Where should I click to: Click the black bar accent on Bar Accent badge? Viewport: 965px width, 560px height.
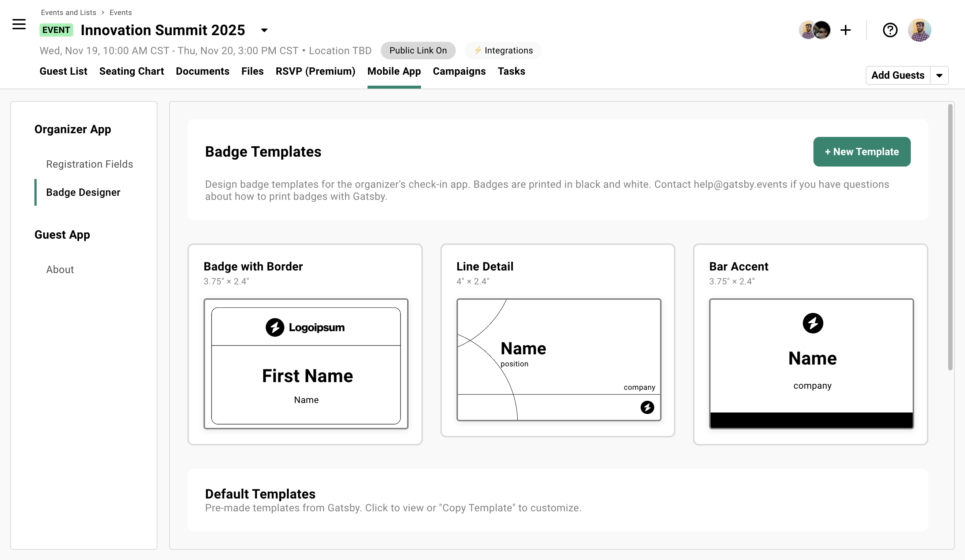coord(812,419)
